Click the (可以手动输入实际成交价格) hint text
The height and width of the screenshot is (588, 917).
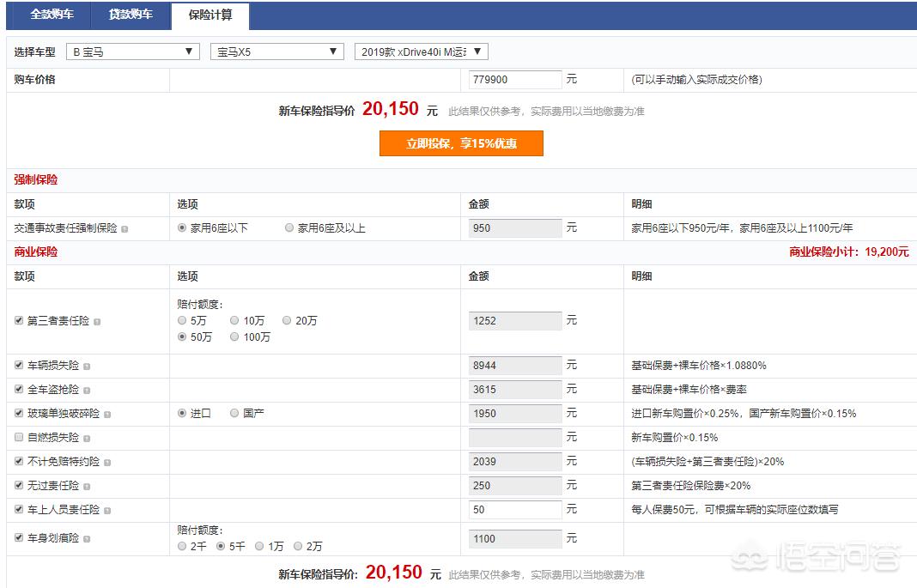(x=696, y=80)
